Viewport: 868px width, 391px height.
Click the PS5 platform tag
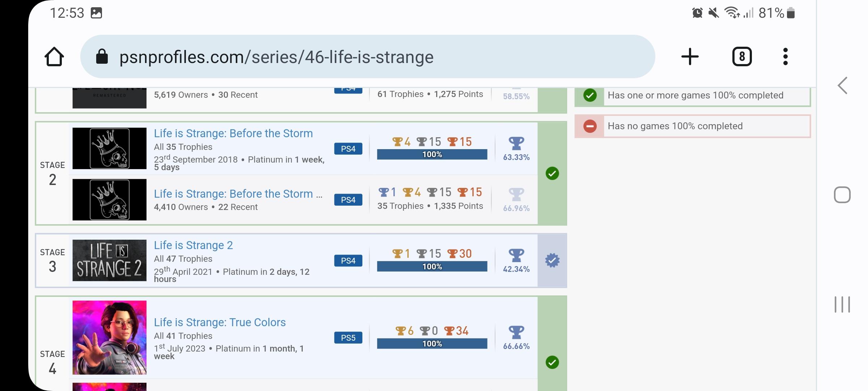point(348,338)
